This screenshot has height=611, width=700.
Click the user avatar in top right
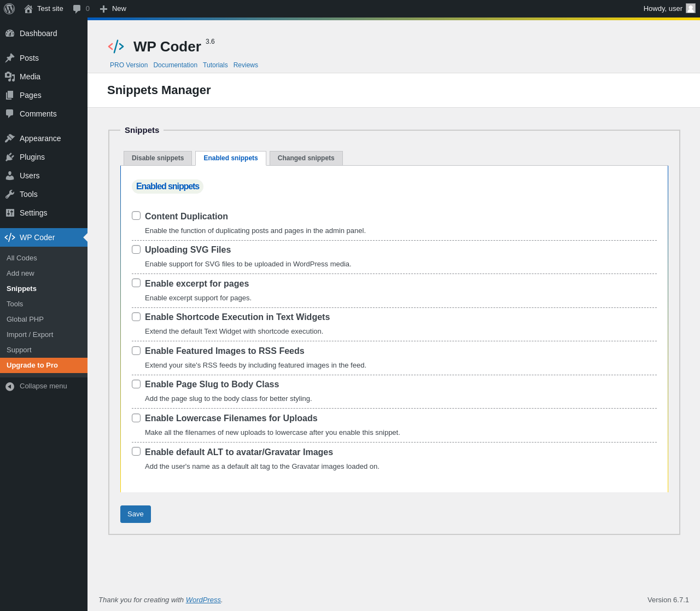[x=691, y=8]
